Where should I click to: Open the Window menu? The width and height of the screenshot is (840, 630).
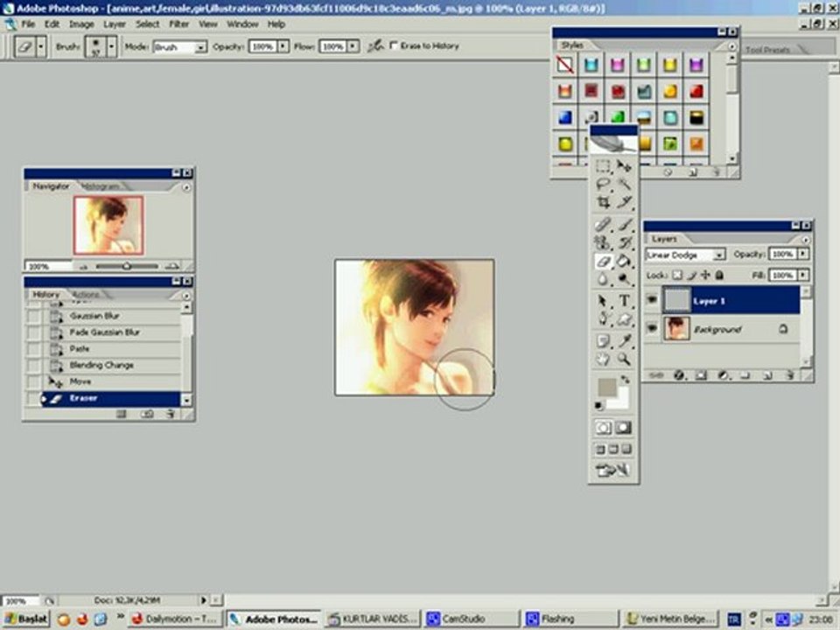coord(242,24)
